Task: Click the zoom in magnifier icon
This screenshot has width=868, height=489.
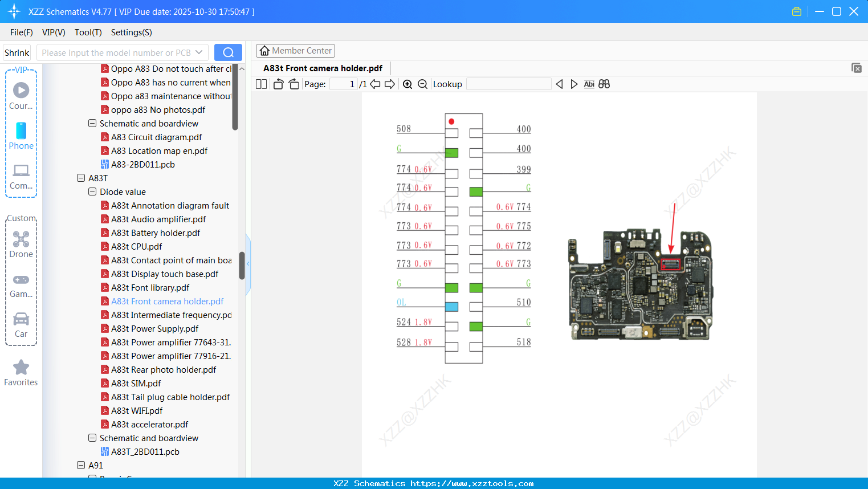Action: click(407, 84)
